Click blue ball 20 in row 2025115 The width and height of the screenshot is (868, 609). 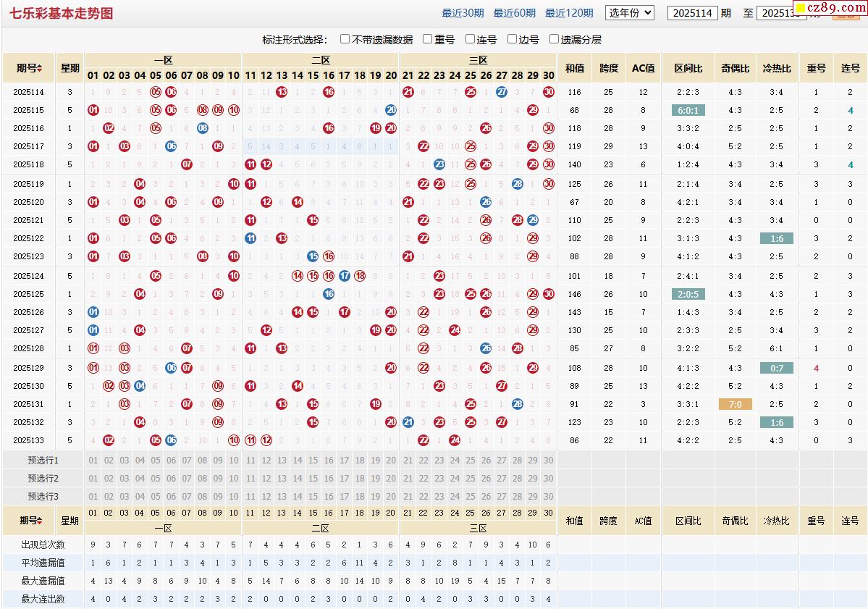tap(391, 110)
